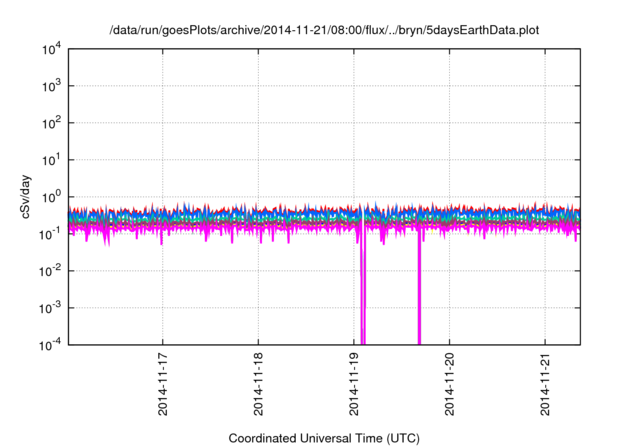This screenshot has width=640, height=448.
Task: Click the 2014-11-18 date label
Action: [x=258, y=384]
